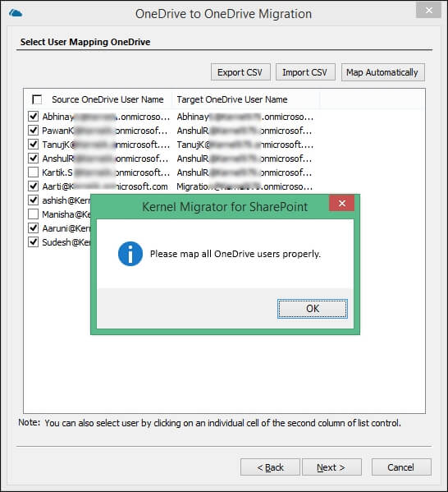Screen dimensions: 448x492
Task: Select target cell AnshulR in PawanK row
Action: click(245, 131)
